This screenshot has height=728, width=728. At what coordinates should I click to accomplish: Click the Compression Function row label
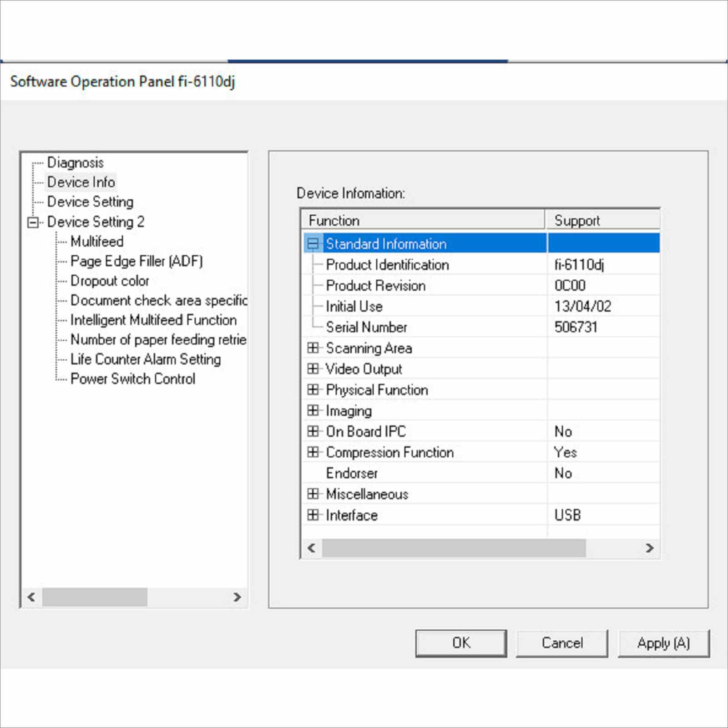click(x=390, y=452)
